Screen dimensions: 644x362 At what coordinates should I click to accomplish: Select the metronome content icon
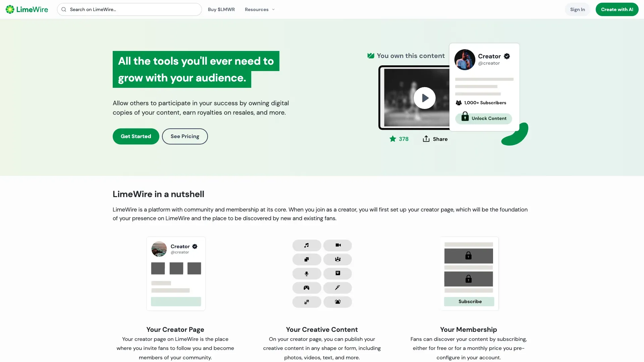[338, 302]
